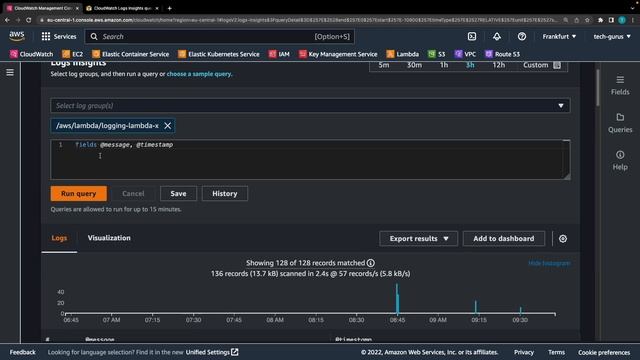Click the info icon beside records matched
Viewport: 640px width, 360px height.
tap(371, 263)
